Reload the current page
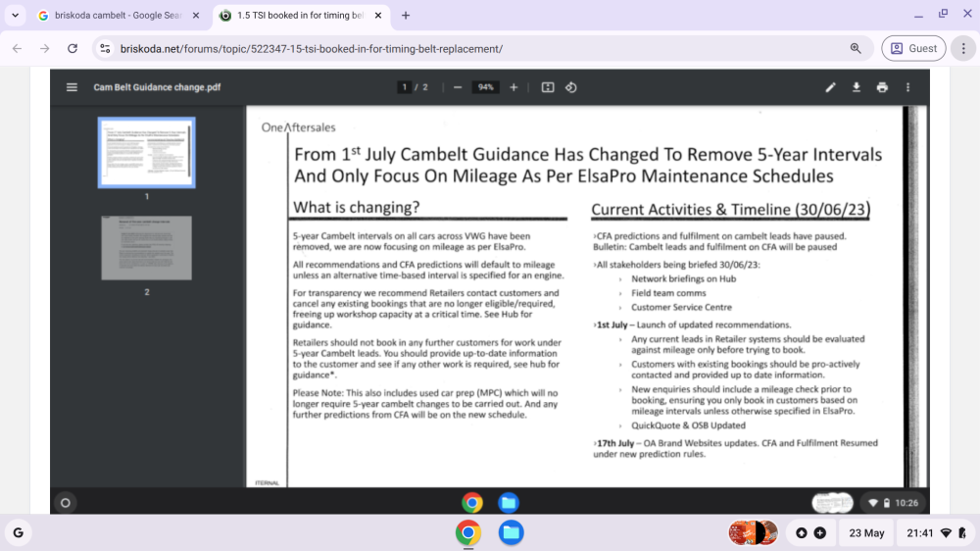This screenshot has height=551, width=980. (73, 48)
